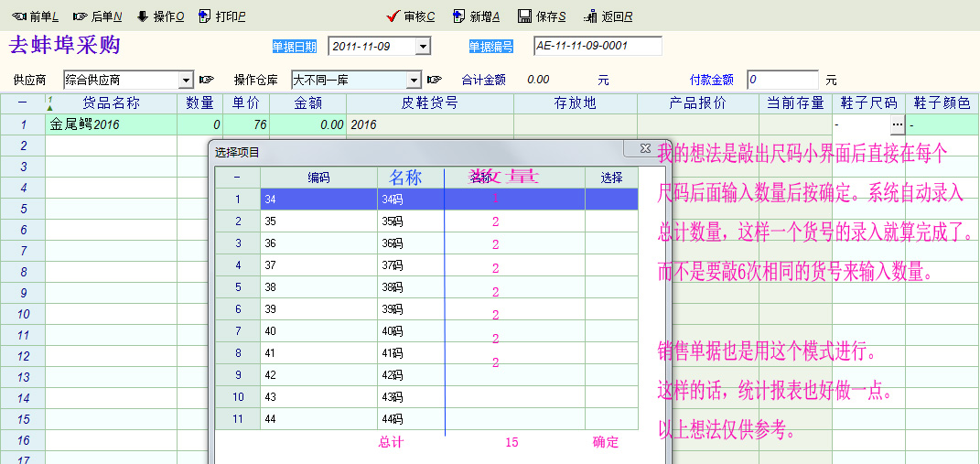Image resolution: width=980 pixels, height=464 pixels.
Task: Go to previous document with 前单
Action: (x=35, y=16)
